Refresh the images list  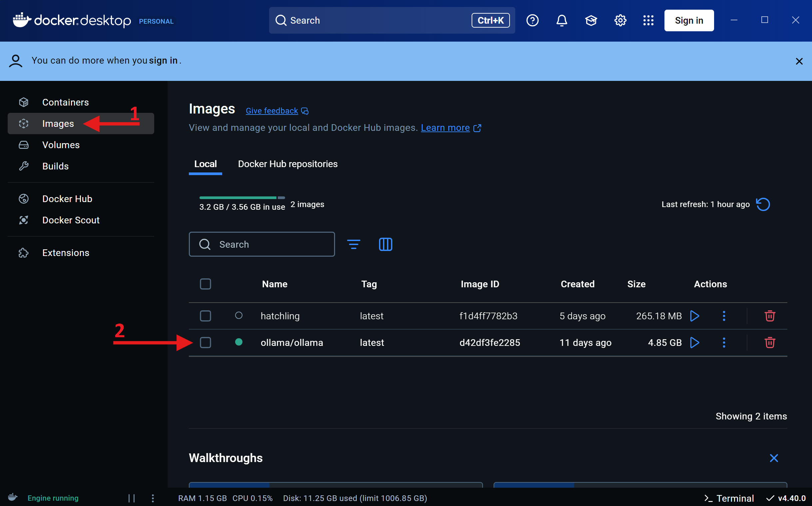point(763,204)
